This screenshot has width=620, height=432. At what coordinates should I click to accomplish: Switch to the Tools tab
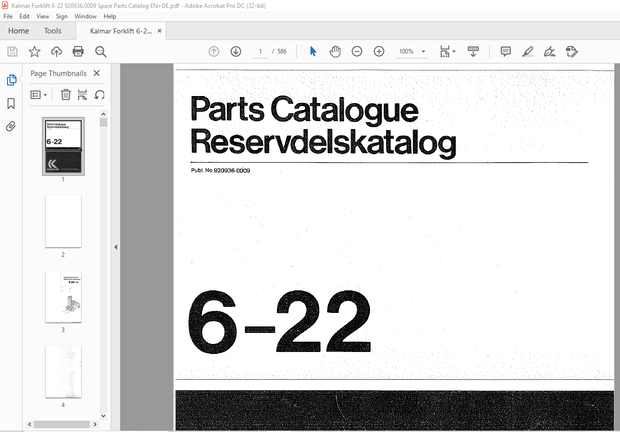pos(53,31)
